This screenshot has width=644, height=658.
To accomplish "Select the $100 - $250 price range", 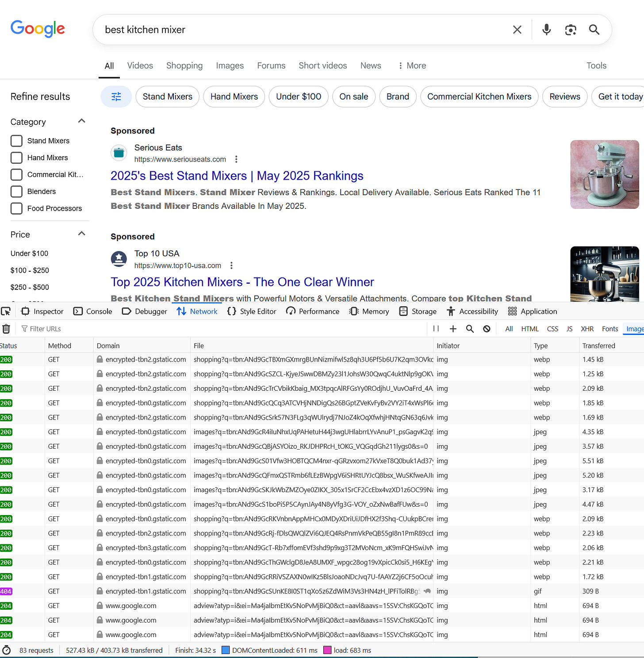I will point(30,270).
